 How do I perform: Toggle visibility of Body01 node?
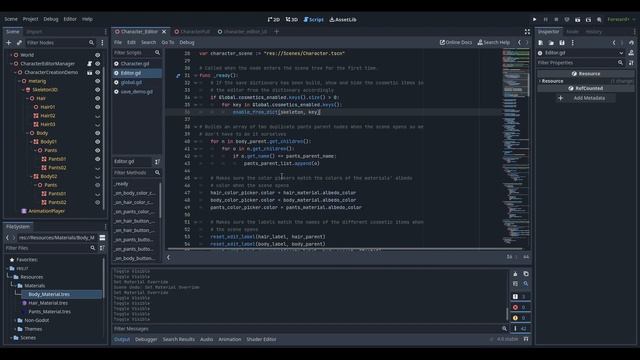pos(98,142)
